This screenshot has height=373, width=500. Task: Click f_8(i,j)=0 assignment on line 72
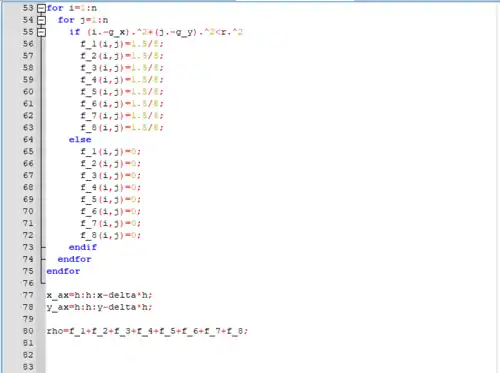tap(110, 235)
